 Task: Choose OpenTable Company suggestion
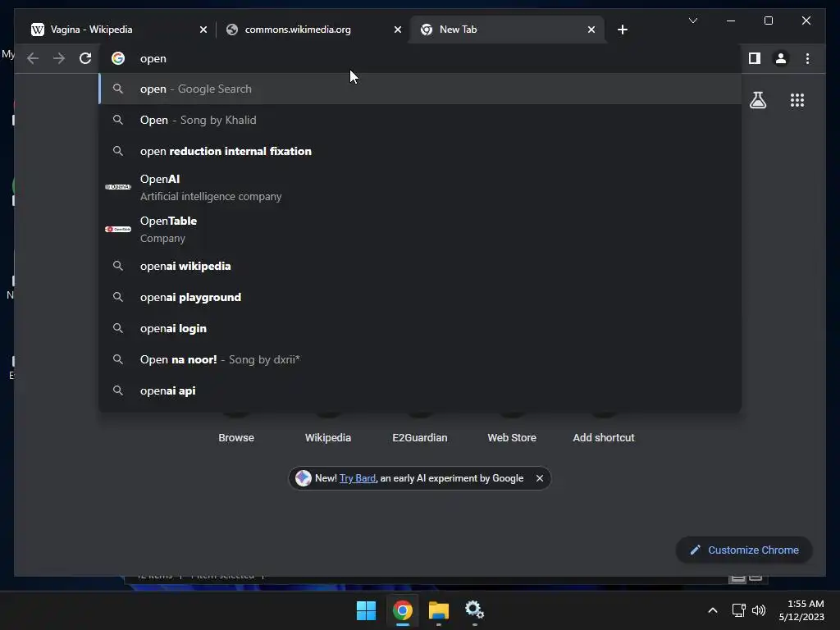(420, 230)
